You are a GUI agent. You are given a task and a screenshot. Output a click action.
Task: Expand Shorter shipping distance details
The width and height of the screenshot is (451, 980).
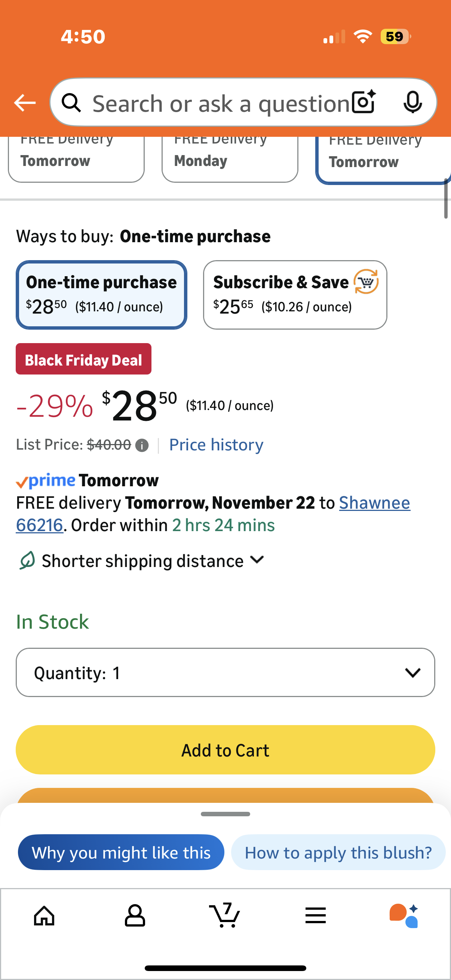click(142, 561)
